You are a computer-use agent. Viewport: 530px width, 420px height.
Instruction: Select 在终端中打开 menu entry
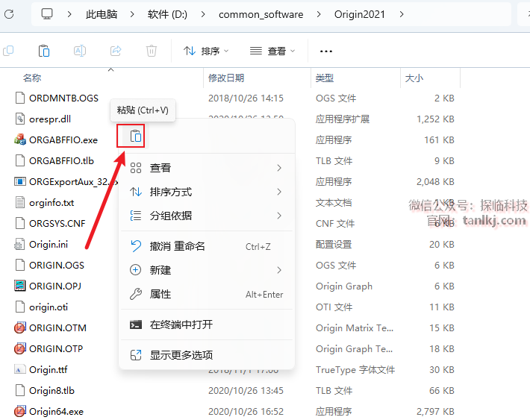pyautogui.click(x=181, y=325)
